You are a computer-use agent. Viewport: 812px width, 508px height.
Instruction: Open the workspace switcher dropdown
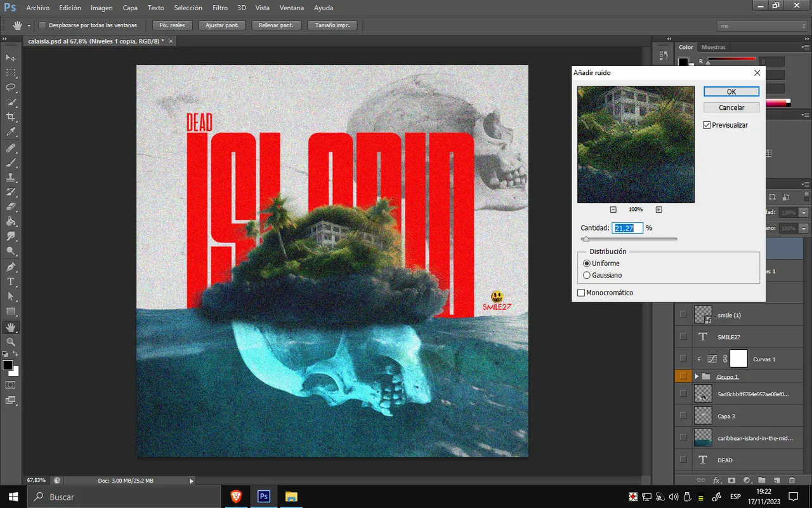pyautogui.click(x=762, y=25)
